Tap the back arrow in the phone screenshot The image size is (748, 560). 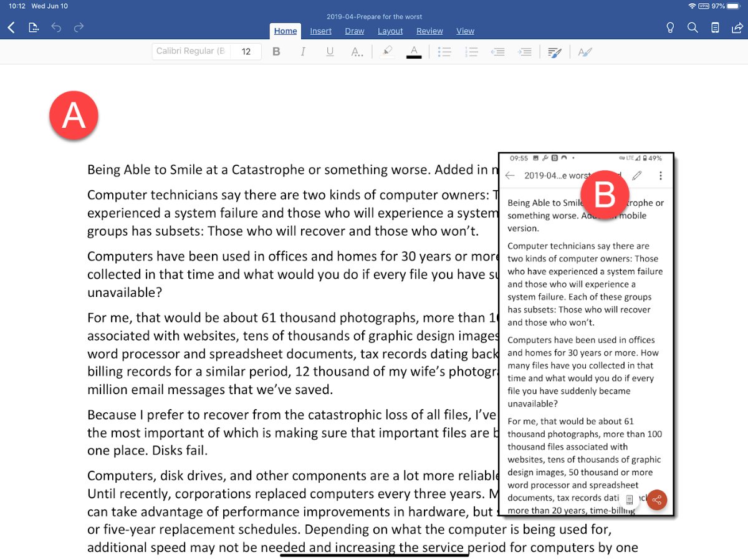[510, 176]
